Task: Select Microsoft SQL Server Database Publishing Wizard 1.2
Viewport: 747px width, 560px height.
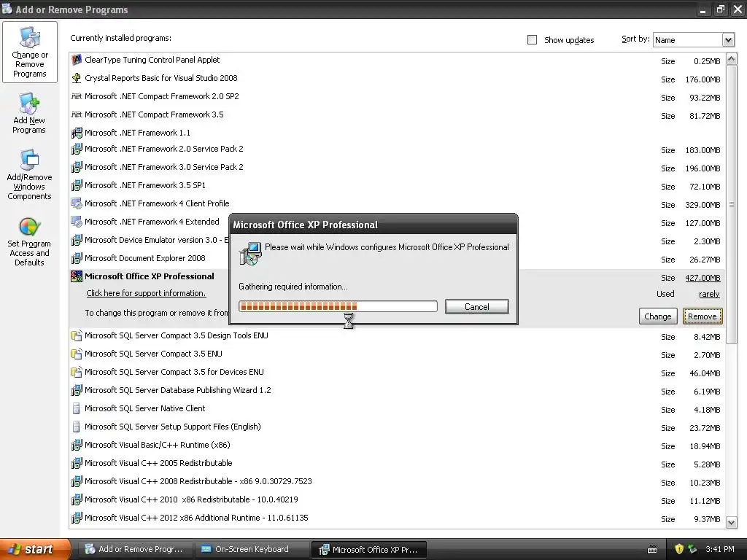Action: point(178,391)
